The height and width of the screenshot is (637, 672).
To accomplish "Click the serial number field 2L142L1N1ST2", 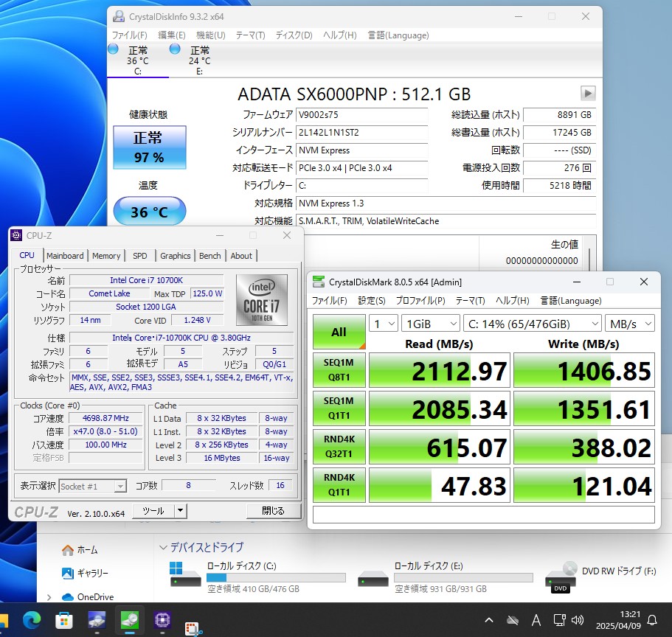I will tap(361, 133).
